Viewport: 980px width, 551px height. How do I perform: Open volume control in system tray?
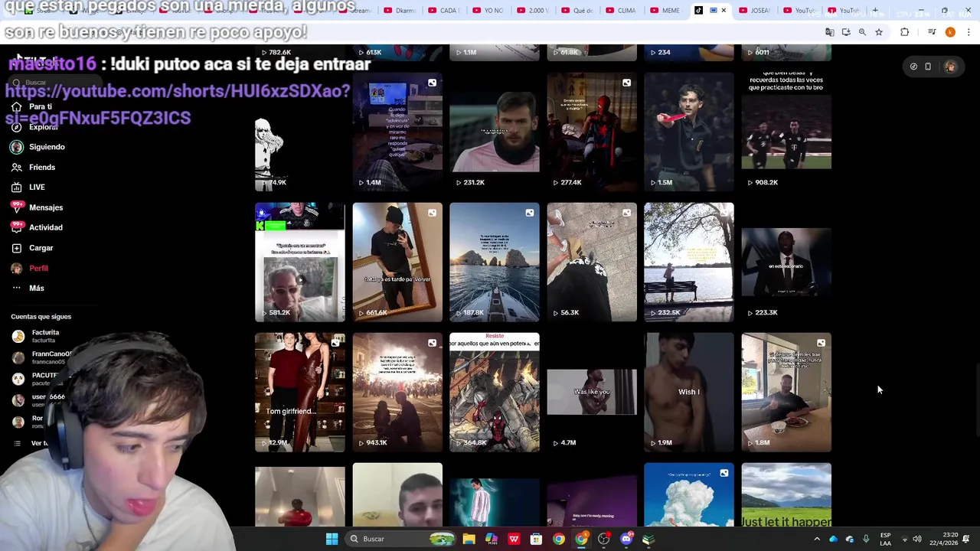(917, 539)
